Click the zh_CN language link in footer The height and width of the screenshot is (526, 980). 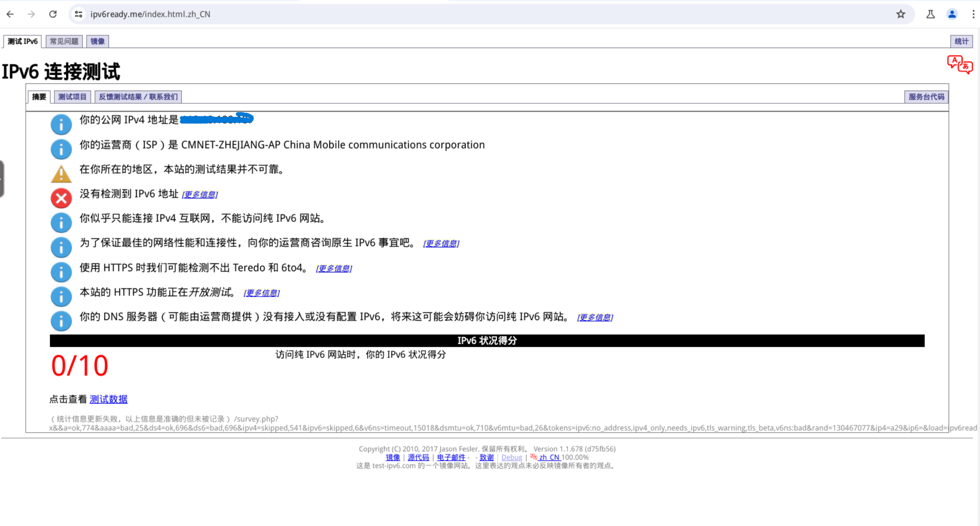(x=549, y=457)
